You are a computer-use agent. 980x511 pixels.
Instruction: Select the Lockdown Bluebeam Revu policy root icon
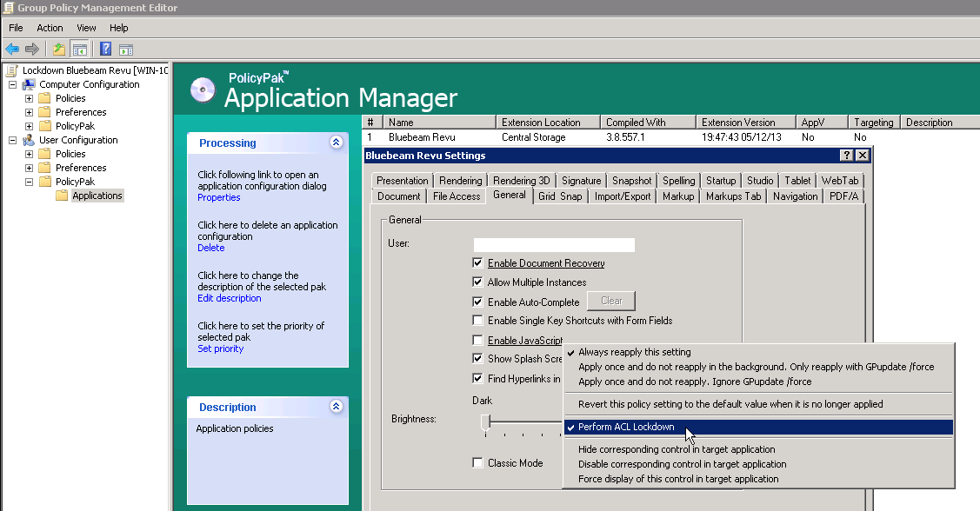pyautogui.click(x=10, y=70)
